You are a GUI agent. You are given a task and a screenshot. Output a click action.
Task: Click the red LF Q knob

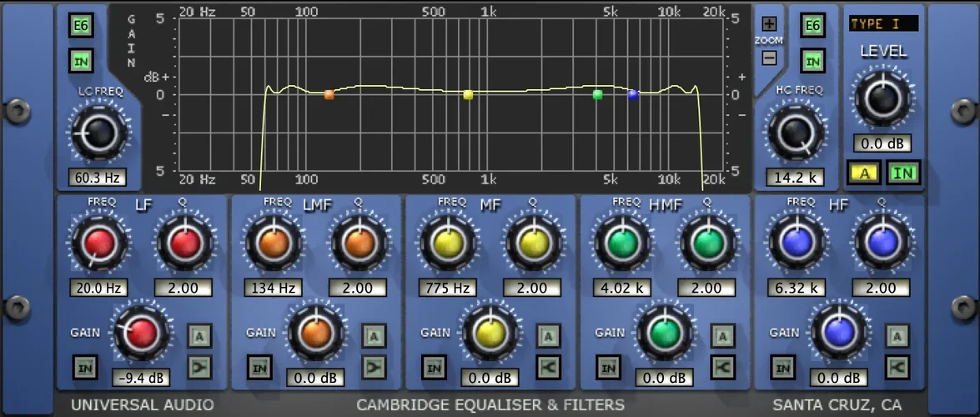coord(185,244)
